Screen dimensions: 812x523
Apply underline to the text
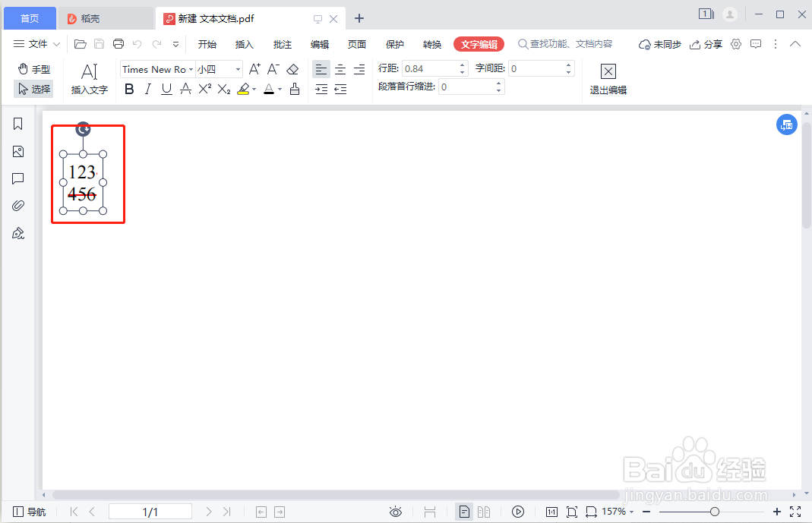pos(166,89)
